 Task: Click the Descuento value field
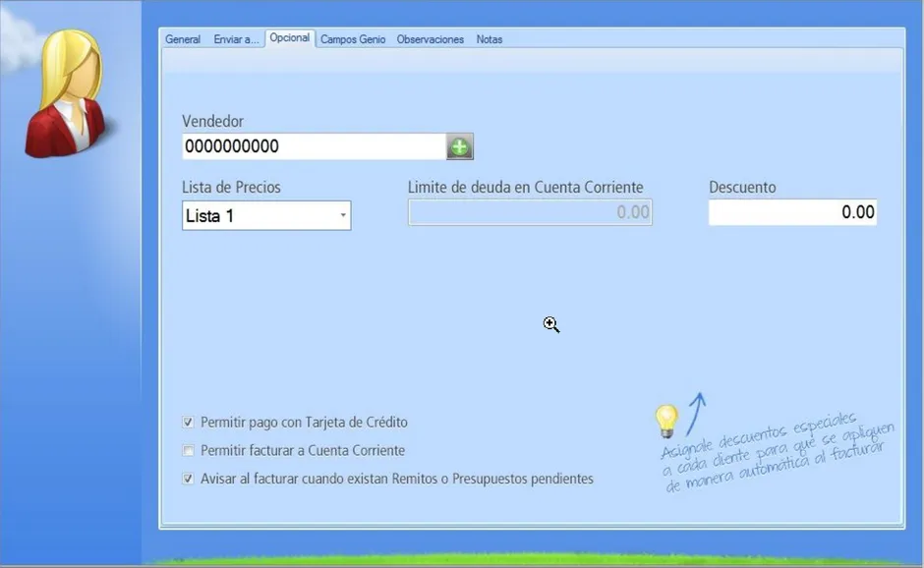[x=792, y=212]
